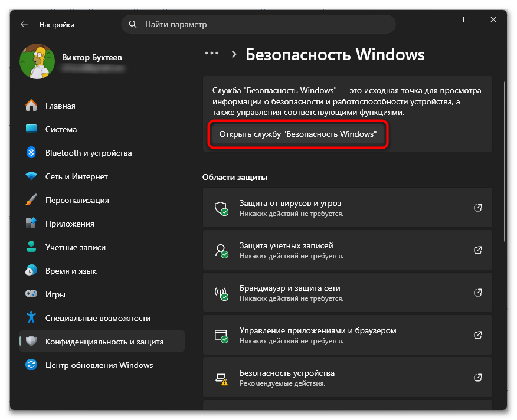Click the Персонализация brush icon
This screenshot has height=420, width=517.
(x=31, y=200)
